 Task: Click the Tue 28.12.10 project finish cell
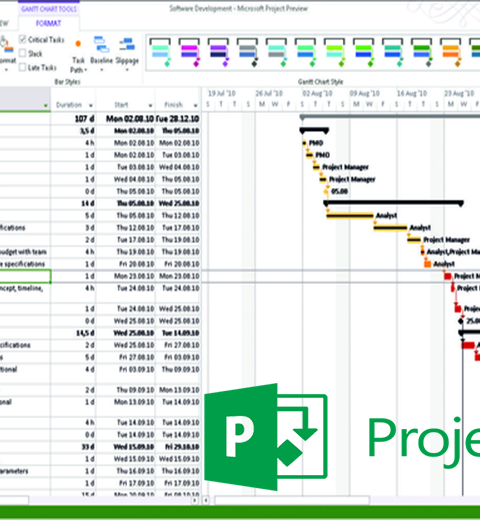click(178, 119)
